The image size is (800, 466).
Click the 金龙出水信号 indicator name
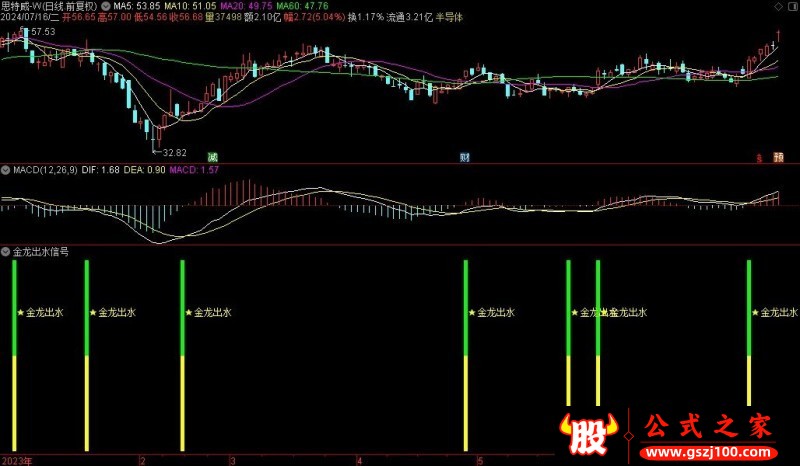coord(41,252)
